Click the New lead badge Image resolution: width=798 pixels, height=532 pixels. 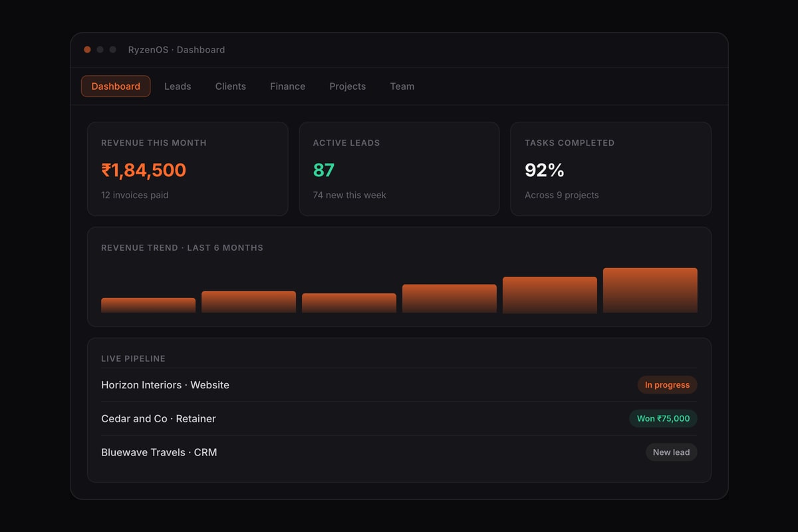671,452
